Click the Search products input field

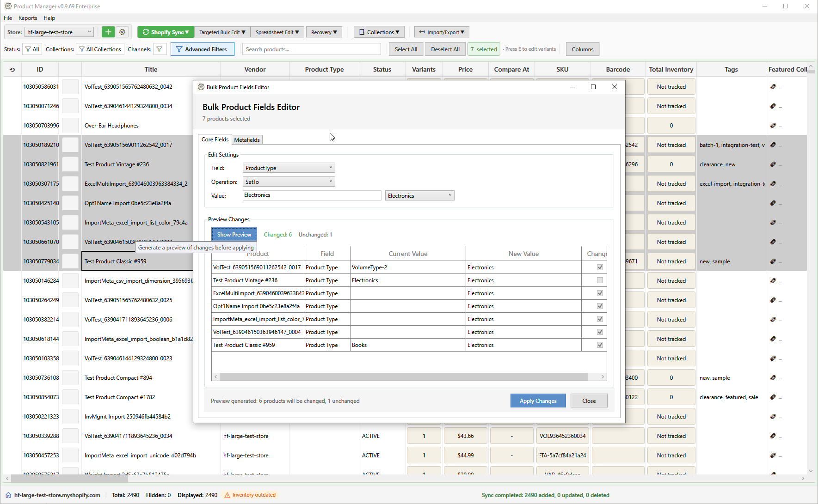[x=312, y=49]
